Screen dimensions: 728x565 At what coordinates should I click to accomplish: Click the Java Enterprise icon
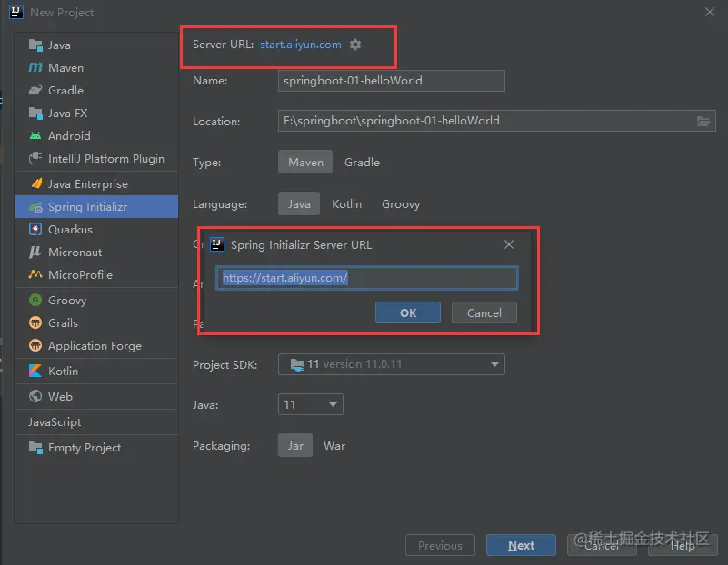(x=36, y=183)
